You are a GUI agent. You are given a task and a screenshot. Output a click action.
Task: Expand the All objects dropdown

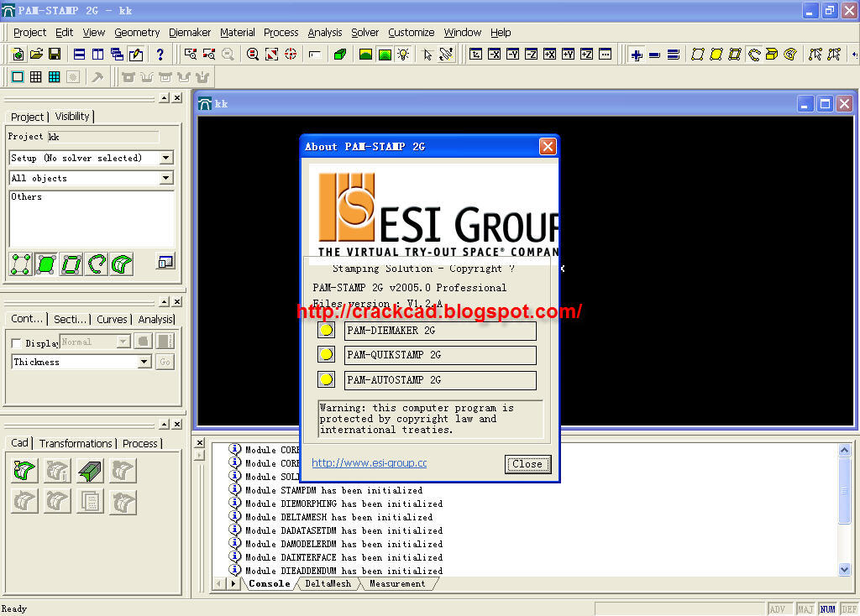(166, 178)
